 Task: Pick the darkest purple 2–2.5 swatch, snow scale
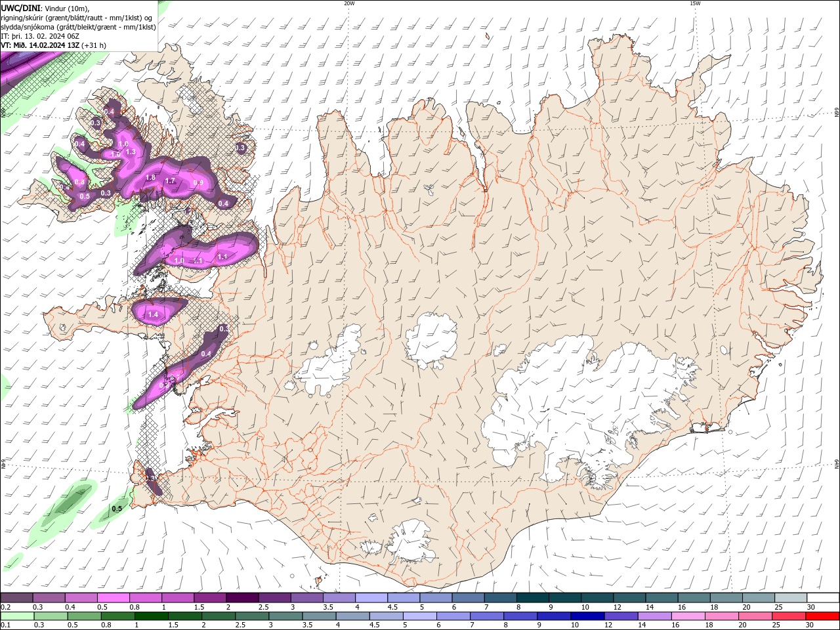(x=241, y=598)
